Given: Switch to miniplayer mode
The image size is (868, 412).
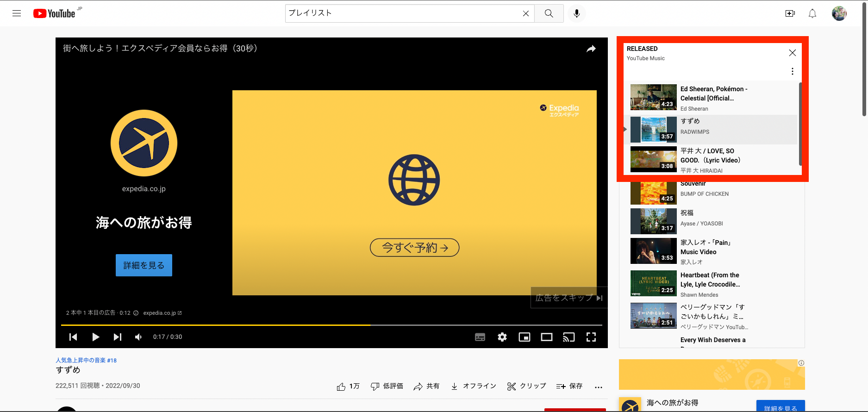Looking at the screenshot, I should pyautogui.click(x=525, y=337).
